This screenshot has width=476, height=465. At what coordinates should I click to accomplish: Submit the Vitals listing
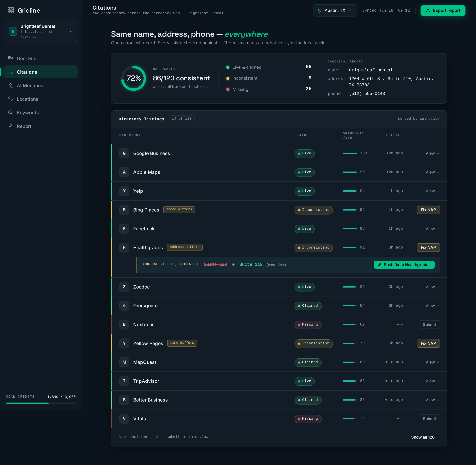coord(429,419)
